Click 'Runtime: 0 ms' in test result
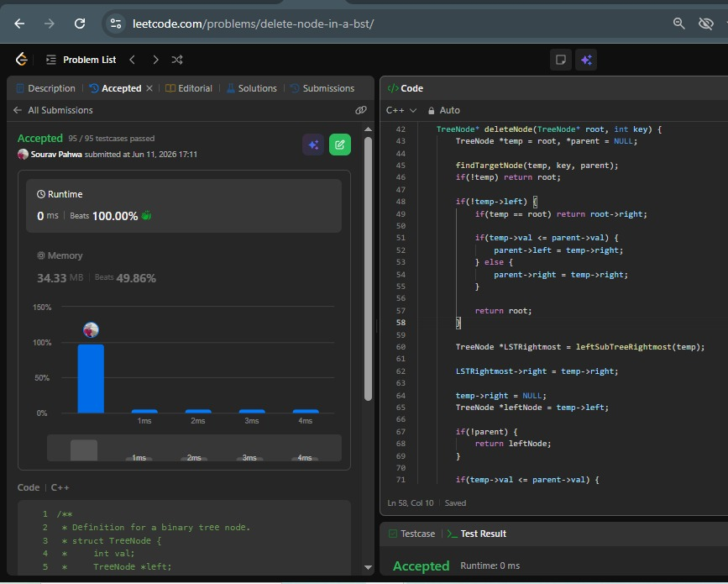Screen dimensions: 728x584 coord(490,566)
